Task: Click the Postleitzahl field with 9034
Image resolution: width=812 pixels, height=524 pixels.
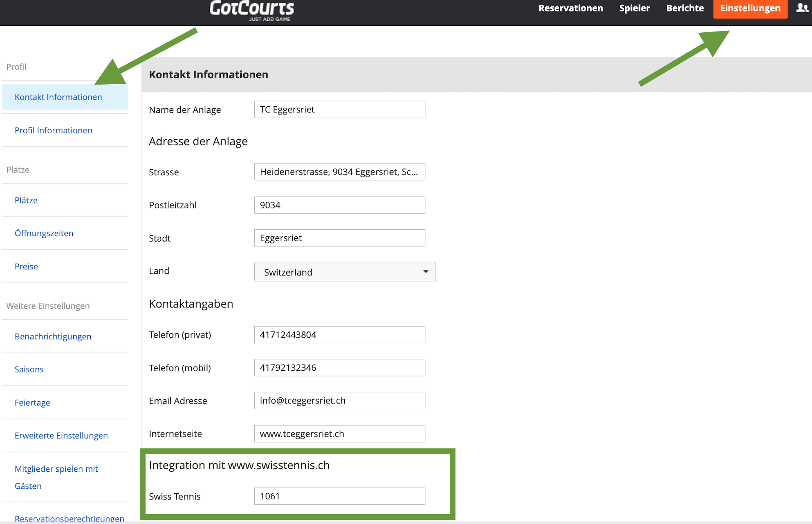Action: 340,205
